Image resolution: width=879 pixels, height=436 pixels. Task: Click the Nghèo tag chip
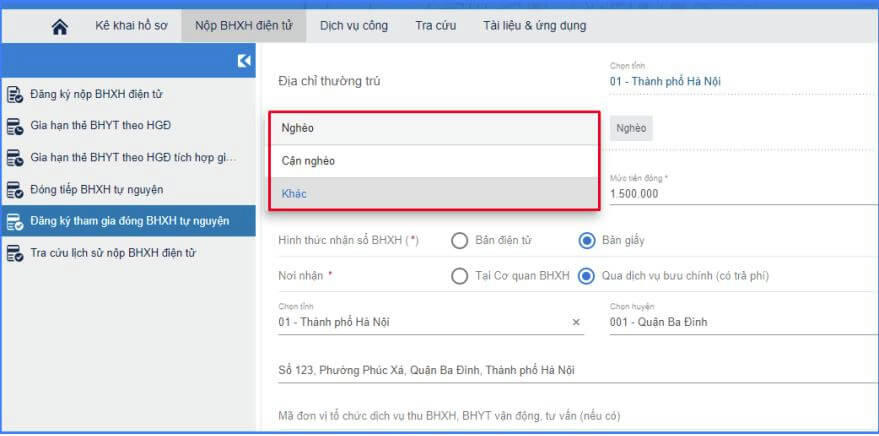point(631,128)
